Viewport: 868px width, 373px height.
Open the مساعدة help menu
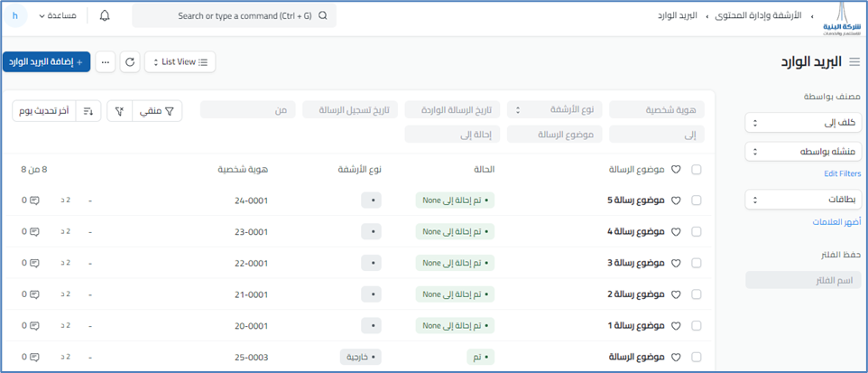[58, 15]
